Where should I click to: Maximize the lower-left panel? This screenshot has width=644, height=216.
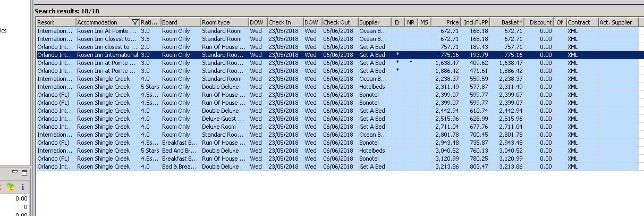coord(24,173)
